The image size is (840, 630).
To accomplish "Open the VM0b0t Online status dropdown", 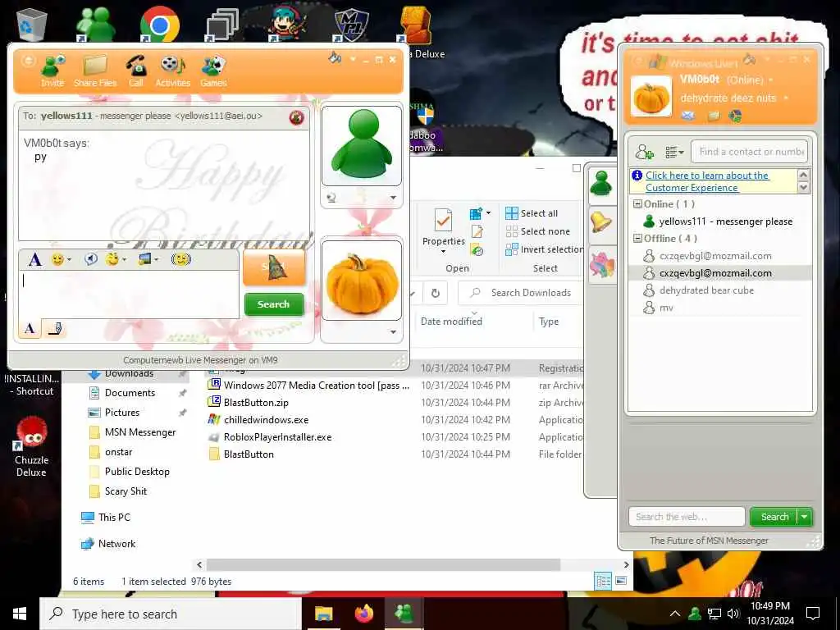I will [727, 80].
